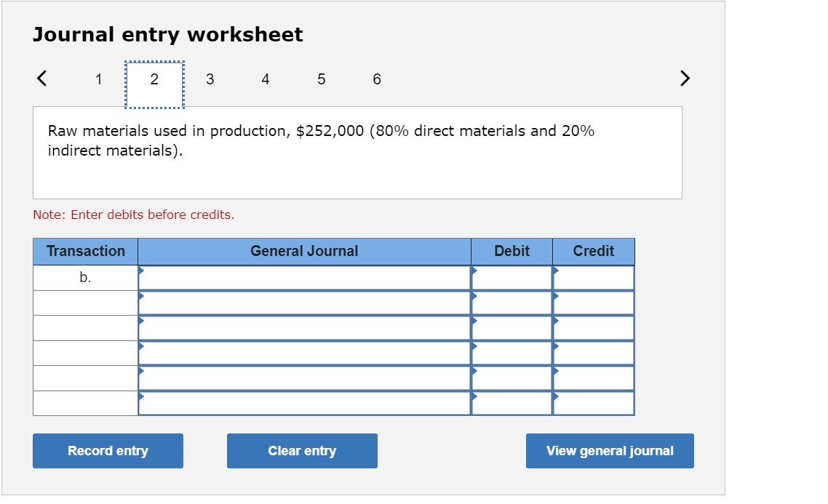Screen dimensions: 828x504
Task: Click the Clear entry button
Action: 303,450
